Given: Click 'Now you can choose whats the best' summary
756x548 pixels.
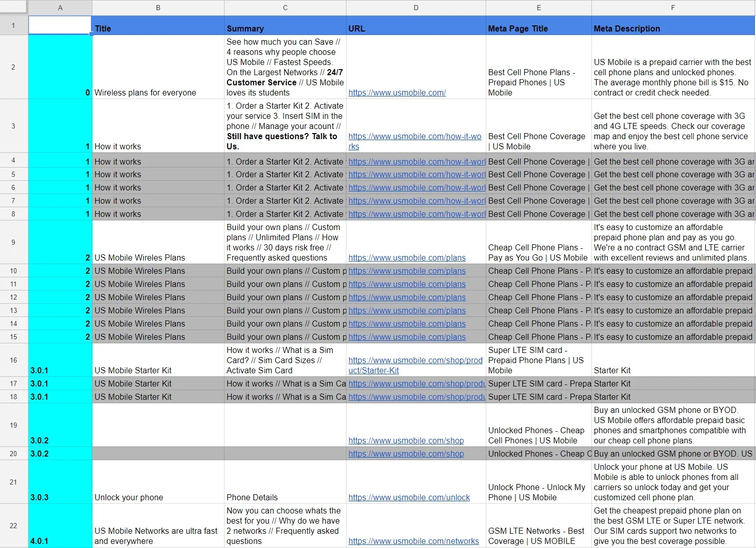Looking at the screenshot, I should pos(285,526).
